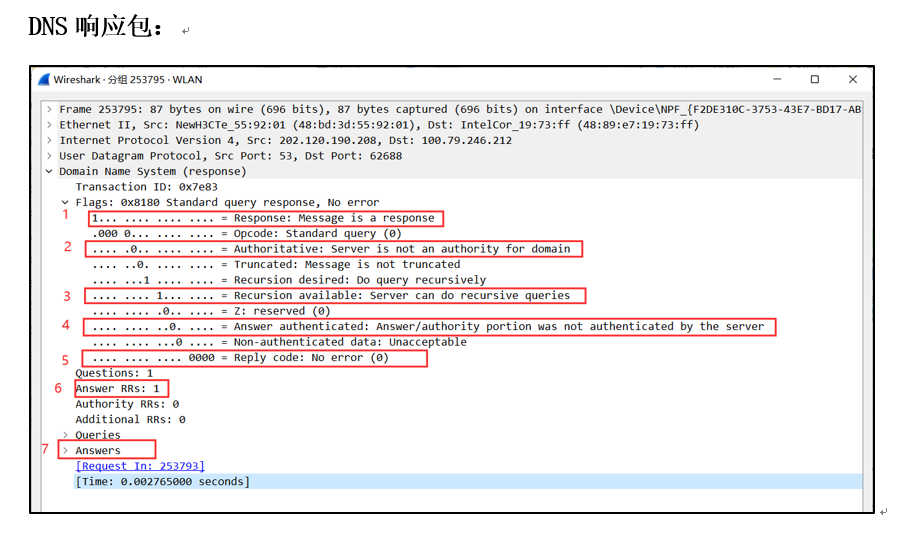Screen dimensions: 899x533
Task: Select Truncated: Message is not truncated
Action: 276,264
